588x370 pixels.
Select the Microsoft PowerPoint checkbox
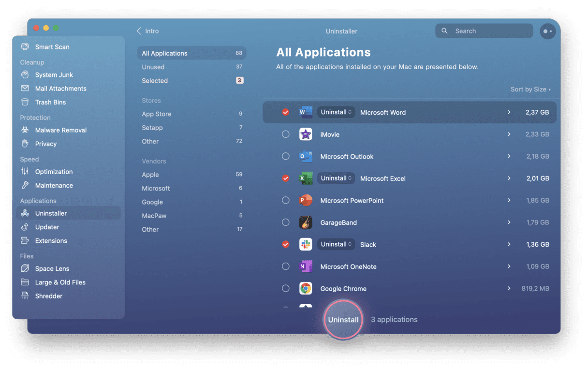[286, 200]
